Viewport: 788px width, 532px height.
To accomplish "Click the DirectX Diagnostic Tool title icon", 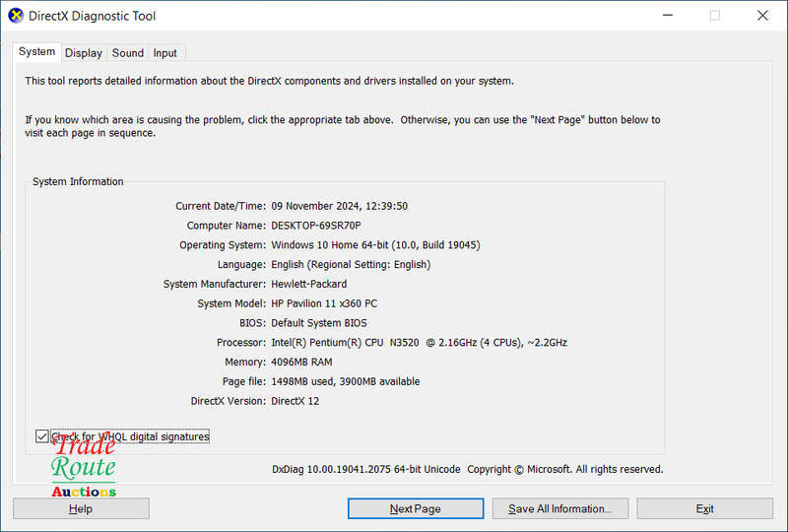I will (16, 16).
